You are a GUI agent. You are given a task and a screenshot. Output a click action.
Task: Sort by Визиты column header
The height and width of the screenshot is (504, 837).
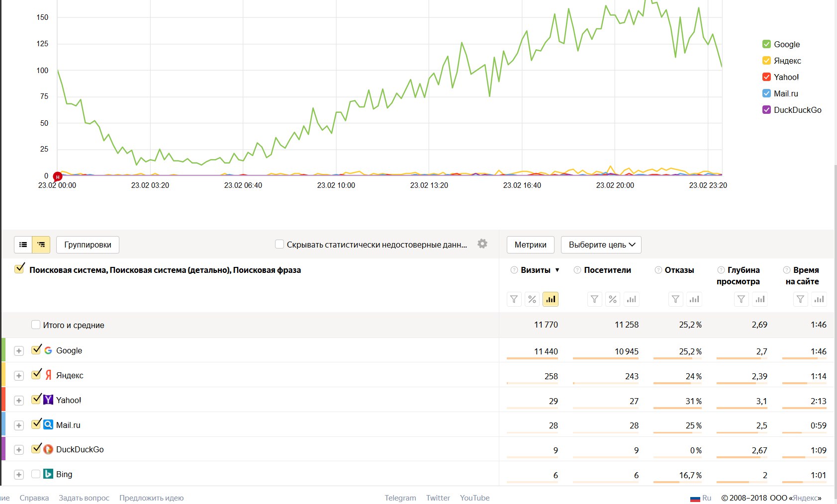click(536, 270)
